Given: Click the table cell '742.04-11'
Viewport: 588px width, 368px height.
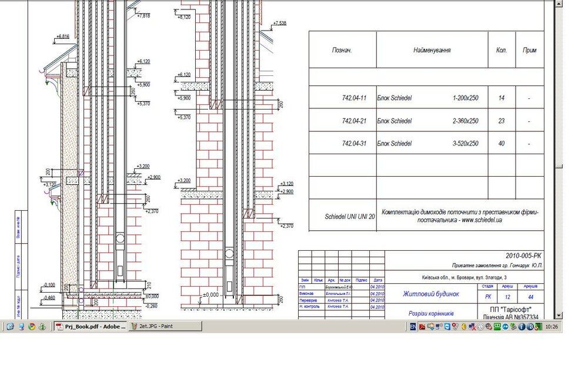Looking at the screenshot, I should tap(354, 98).
